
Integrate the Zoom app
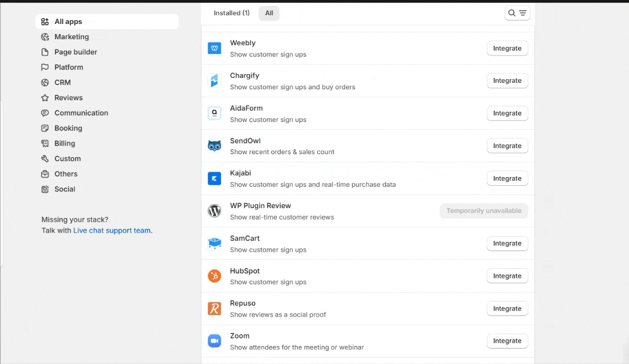507,341
